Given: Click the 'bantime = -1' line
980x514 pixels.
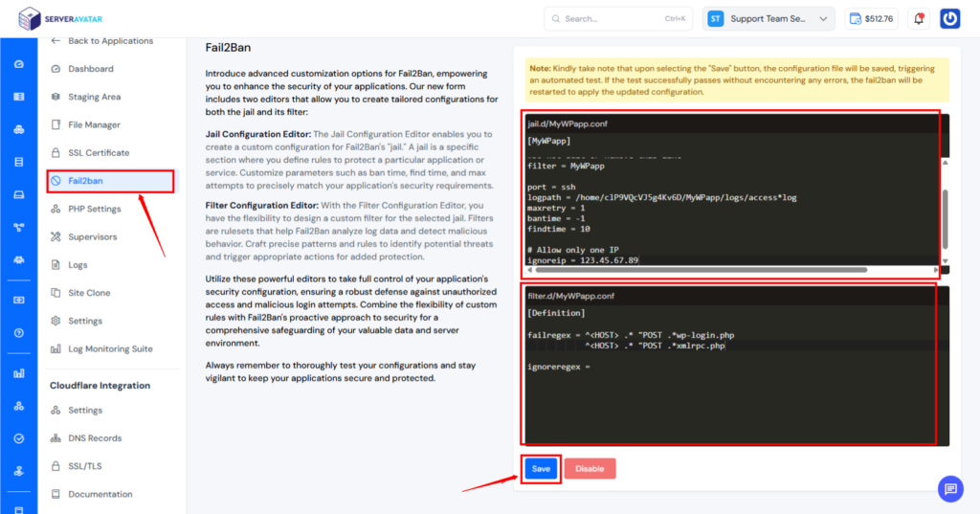Looking at the screenshot, I should (556, 218).
